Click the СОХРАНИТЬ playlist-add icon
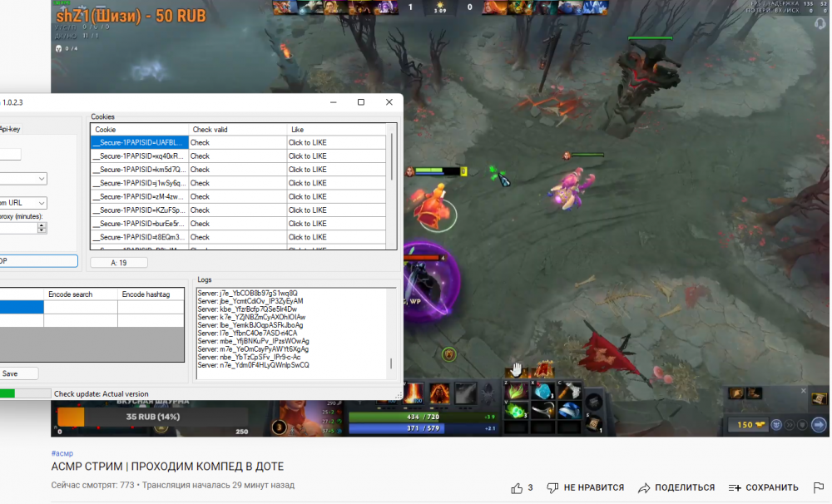The height and width of the screenshot is (504, 832). 735,488
